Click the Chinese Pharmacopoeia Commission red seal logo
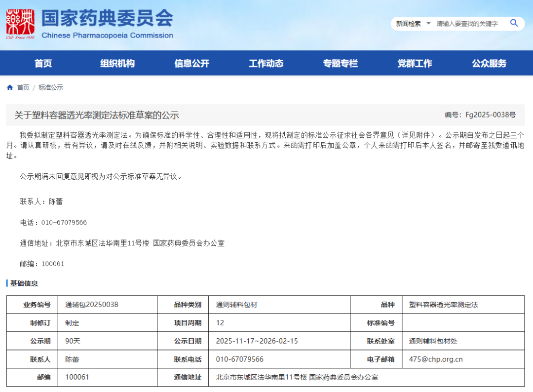This screenshot has height=392, width=533. click(x=20, y=24)
